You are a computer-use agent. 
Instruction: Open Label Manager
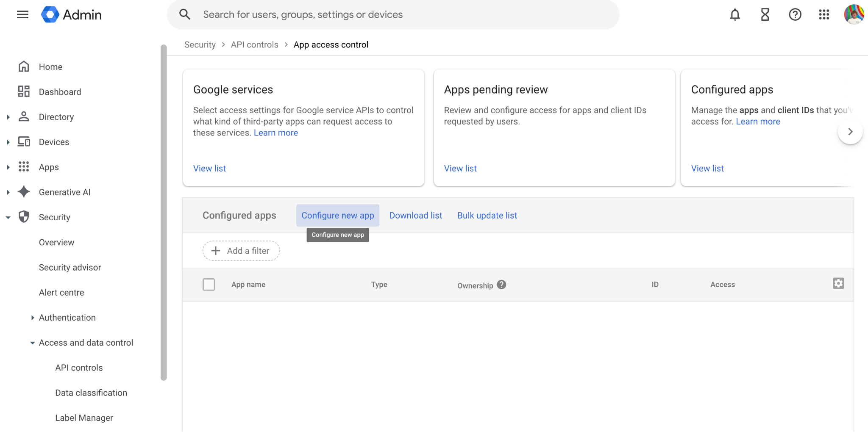click(84, 418)
